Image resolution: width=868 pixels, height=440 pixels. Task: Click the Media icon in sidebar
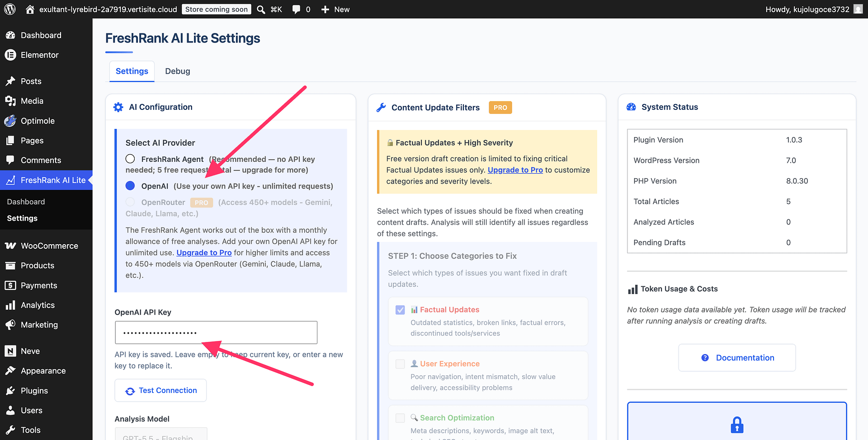click(x=10, y=101)
